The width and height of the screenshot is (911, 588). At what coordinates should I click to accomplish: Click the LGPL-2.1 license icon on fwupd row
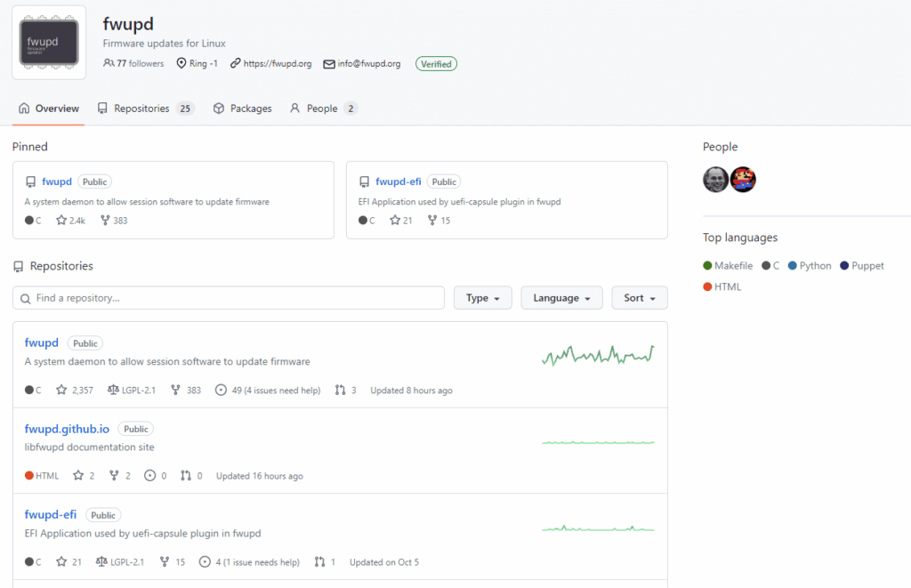113,390
